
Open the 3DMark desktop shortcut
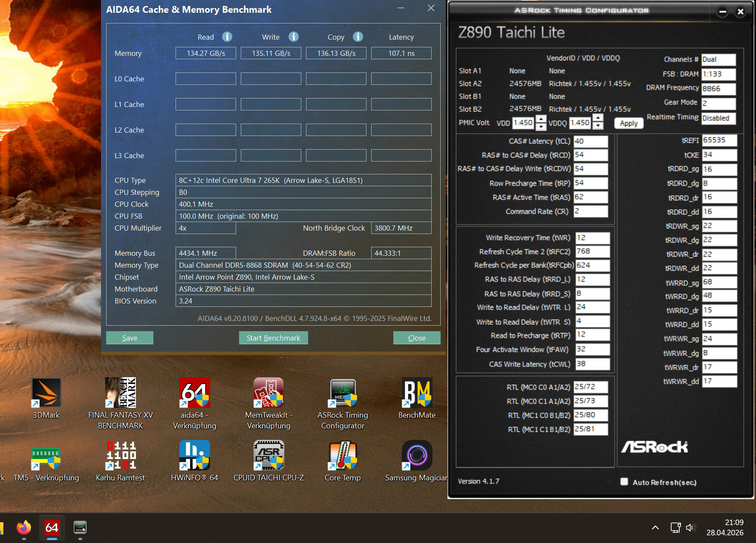46,399
